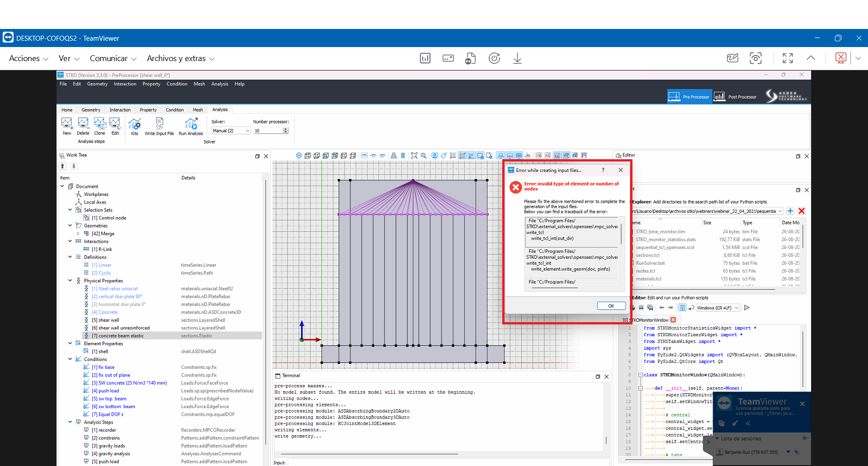The height and width of the screenshot is (466, 868).
Task: Move selected Work Tree item up
Action: [x=63, y=166]
